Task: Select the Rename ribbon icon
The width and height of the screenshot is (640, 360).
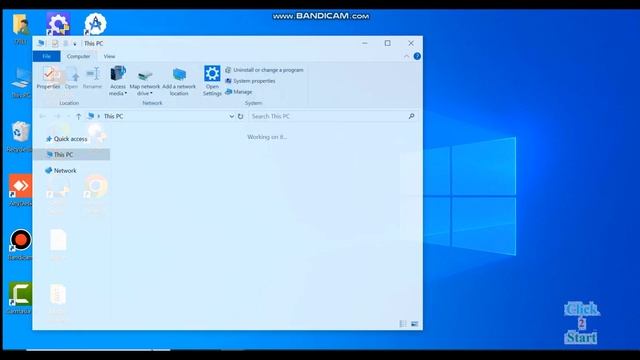Action: 92,78
